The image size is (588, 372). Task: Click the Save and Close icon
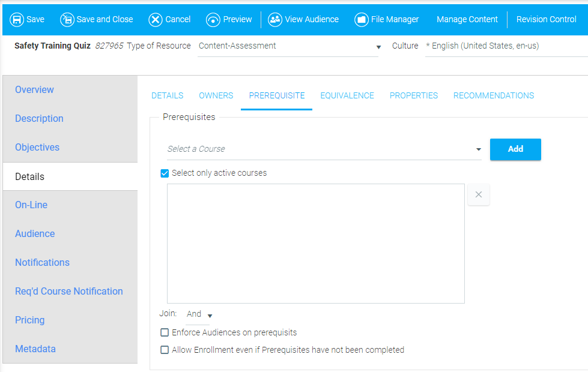point(67,19)
